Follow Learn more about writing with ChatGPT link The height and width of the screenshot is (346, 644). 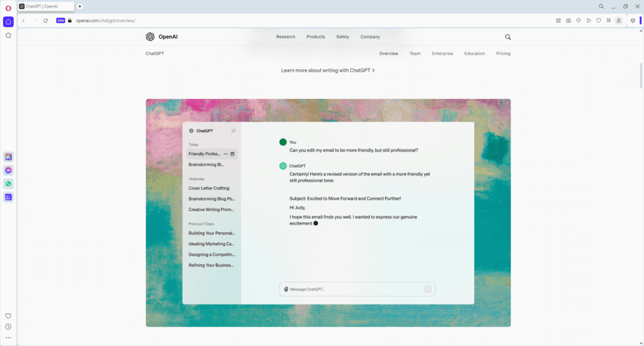tap(328, 70)
